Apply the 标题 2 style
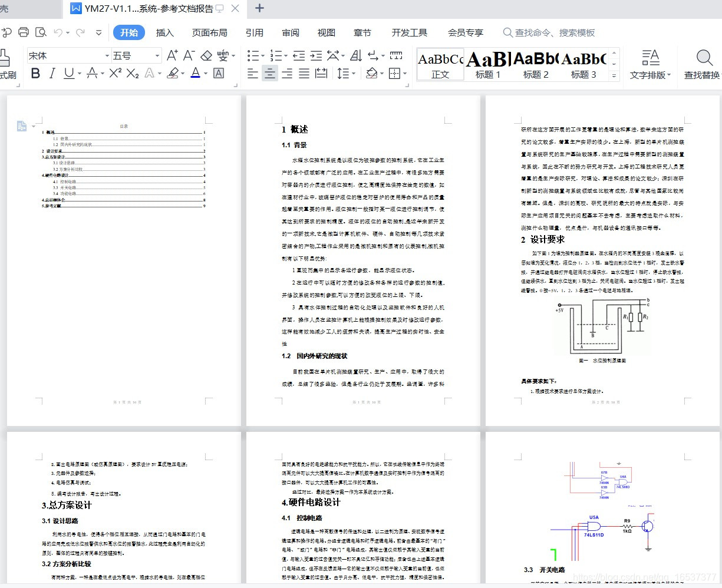 click(x=535, y=64)
